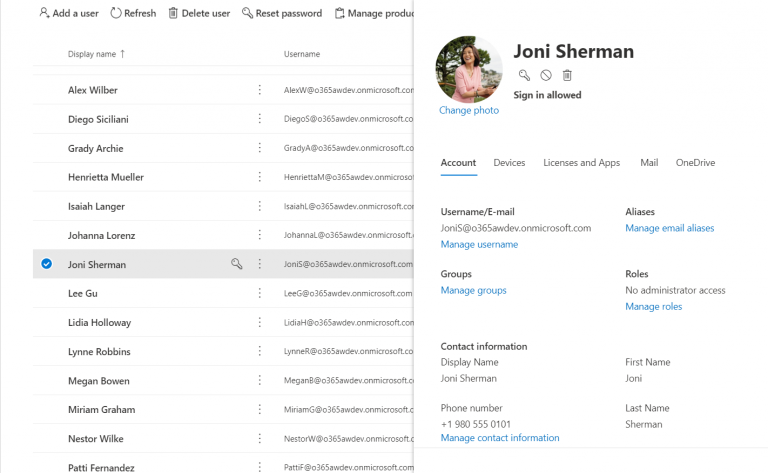This screenshot has width=768, height=473.
Task: Open more actions for Miriam Graham
Action: click(260, 409)
